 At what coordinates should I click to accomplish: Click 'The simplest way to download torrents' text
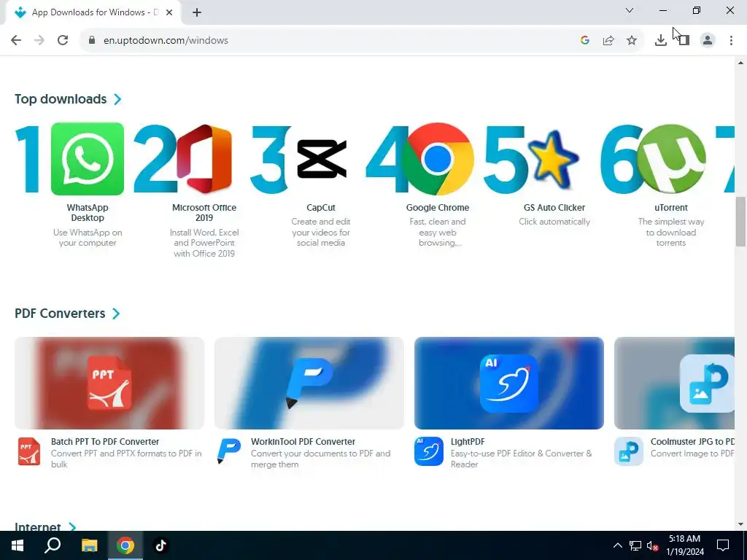pyautogui.click(x=671, y=232)
